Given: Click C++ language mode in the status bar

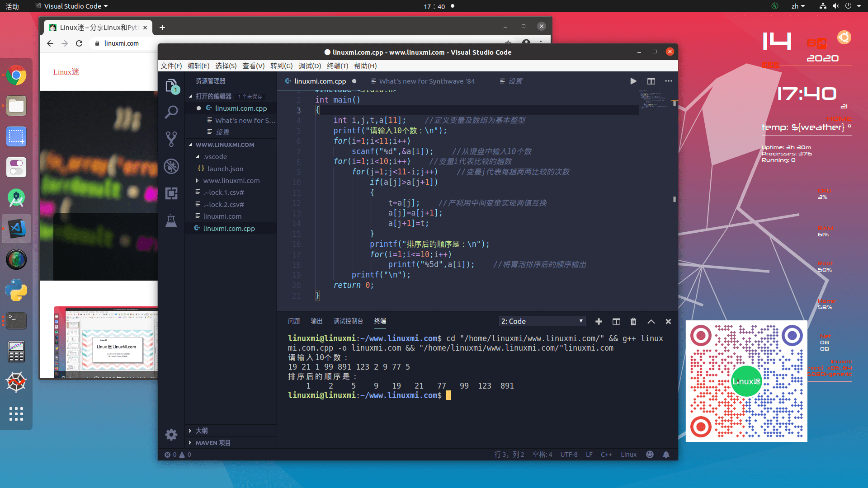Looking at the screenshot, I should [x=606, y=454].
